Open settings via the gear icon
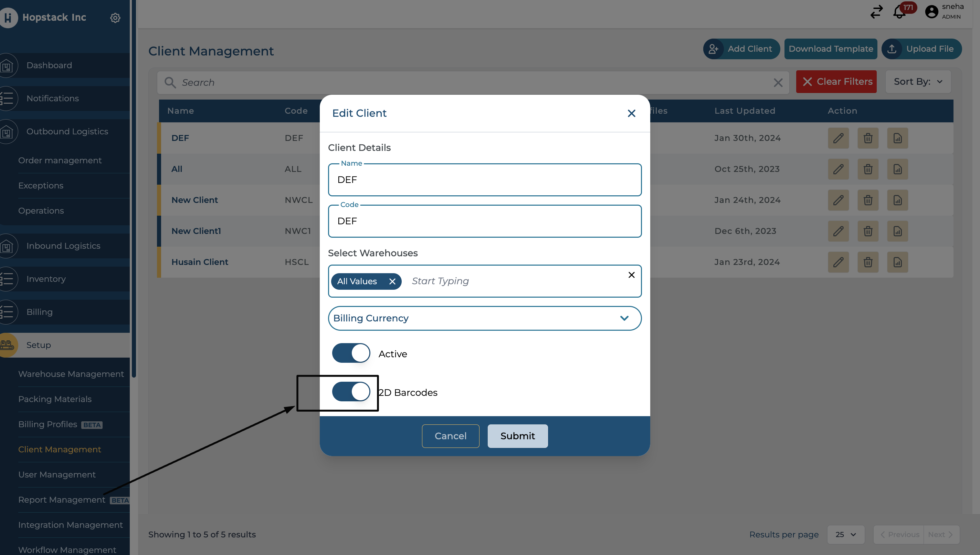Viewport: 980px width, 555px height. 115,18
